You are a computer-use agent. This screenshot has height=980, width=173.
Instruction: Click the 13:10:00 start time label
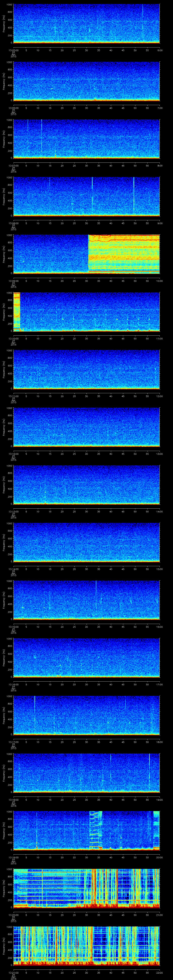coord(13,339)
